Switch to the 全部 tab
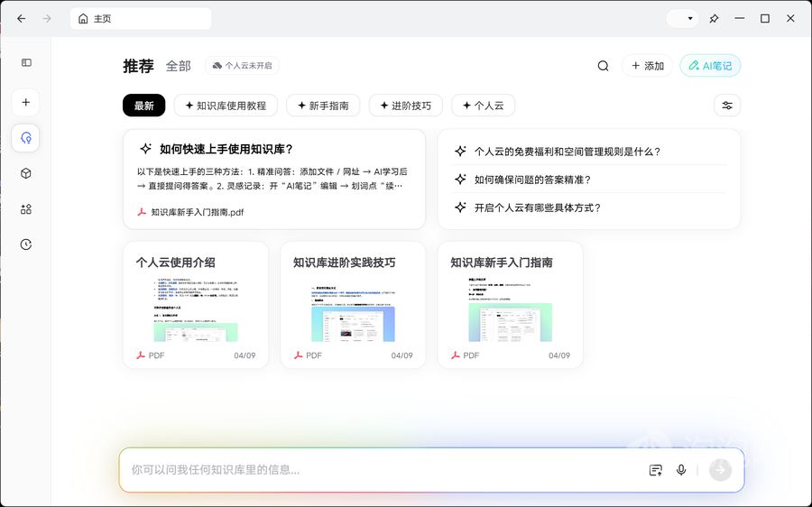 (x=179, y=66)
